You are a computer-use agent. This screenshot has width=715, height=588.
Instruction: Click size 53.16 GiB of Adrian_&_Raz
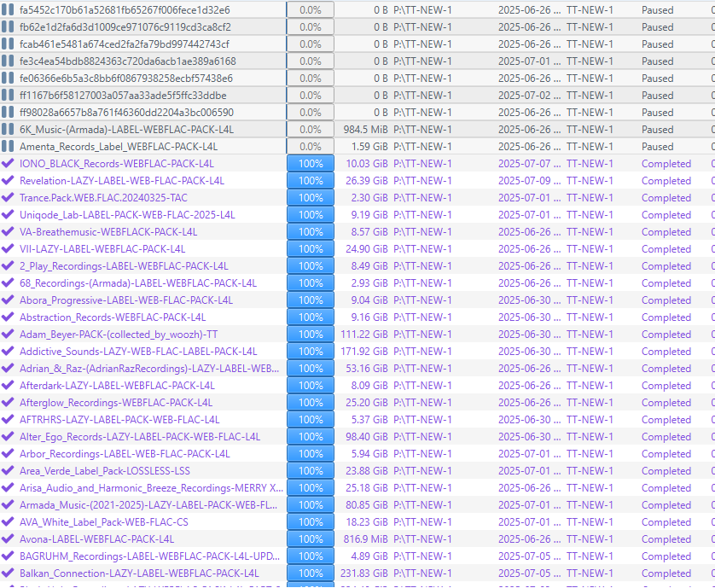(x=367, y=369)
